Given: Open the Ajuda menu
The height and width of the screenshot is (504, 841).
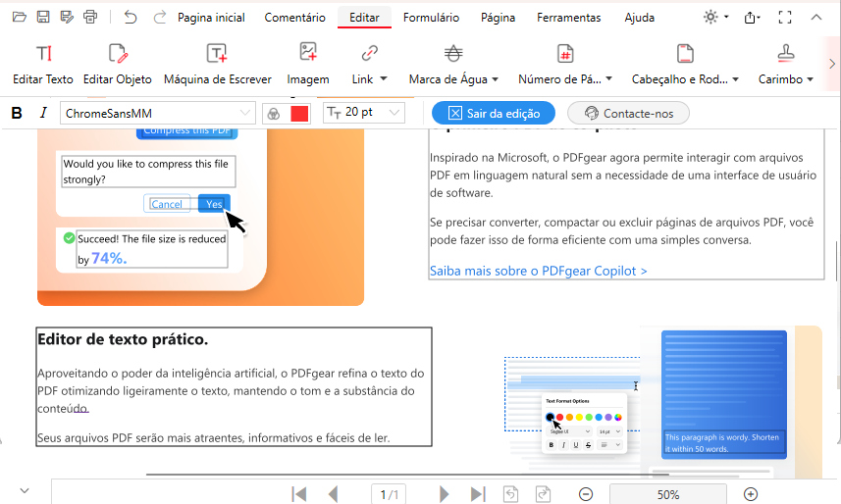Looking at the screenshot, I should click(639, 18).
